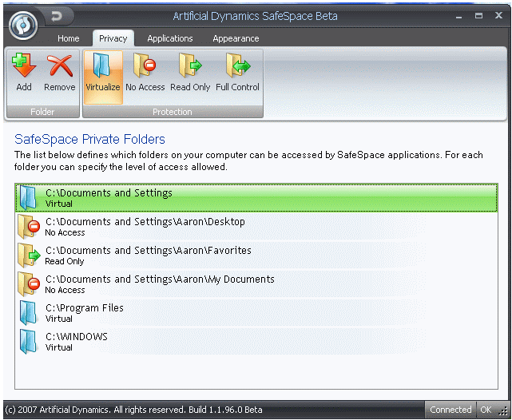Click the Protection group label in ribbon
This screenshot has width=512, height=420.
(173, 112)
